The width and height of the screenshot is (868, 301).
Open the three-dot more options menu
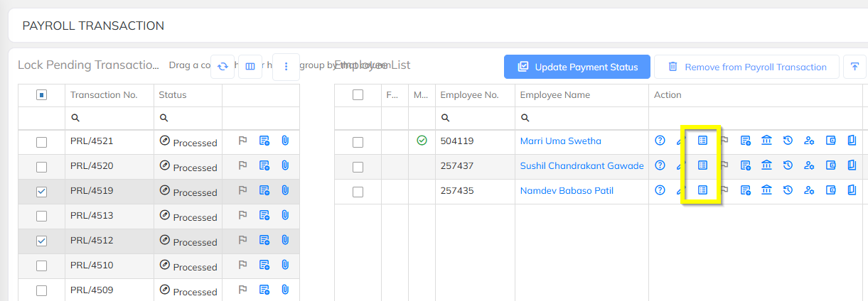point(286,67)
